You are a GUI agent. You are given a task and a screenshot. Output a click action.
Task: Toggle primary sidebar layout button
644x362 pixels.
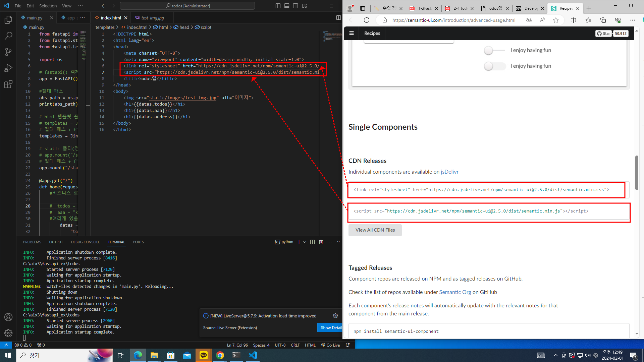pos(278,6)
